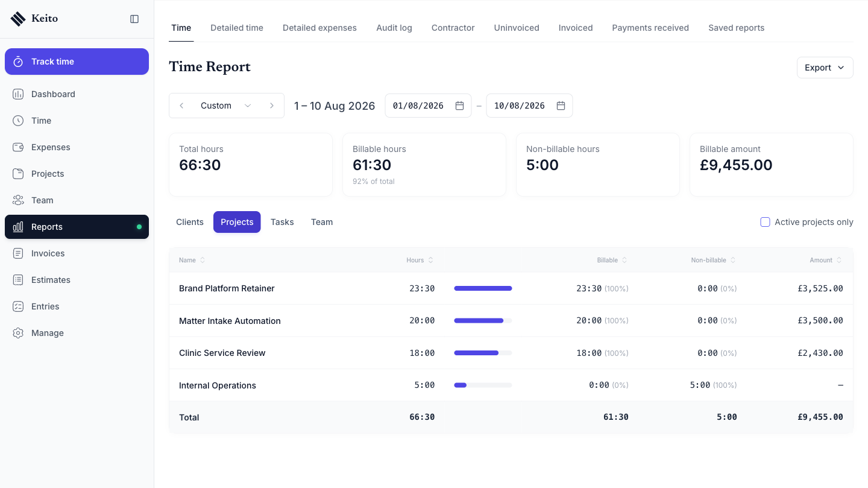Viewport: 868px width, 488px height.
Task: Open the Export dropdown
Action: [825, 68]
